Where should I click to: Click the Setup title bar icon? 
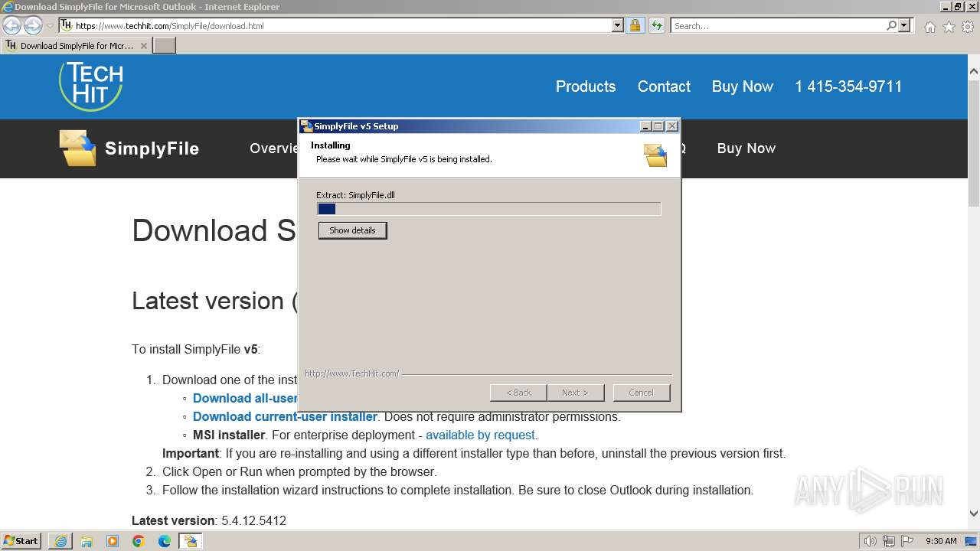pyautogui.click(x=306, y=126)
